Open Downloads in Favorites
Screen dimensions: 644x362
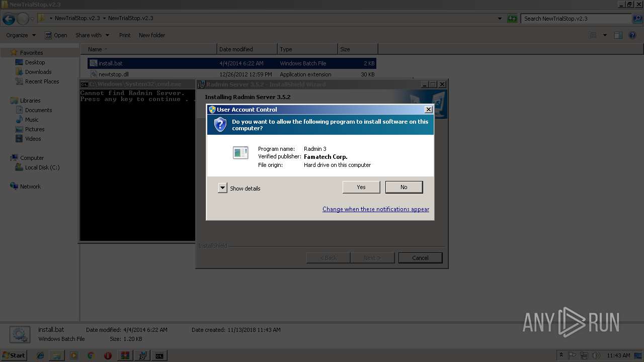pyautogui.click(x=38, y=72)
